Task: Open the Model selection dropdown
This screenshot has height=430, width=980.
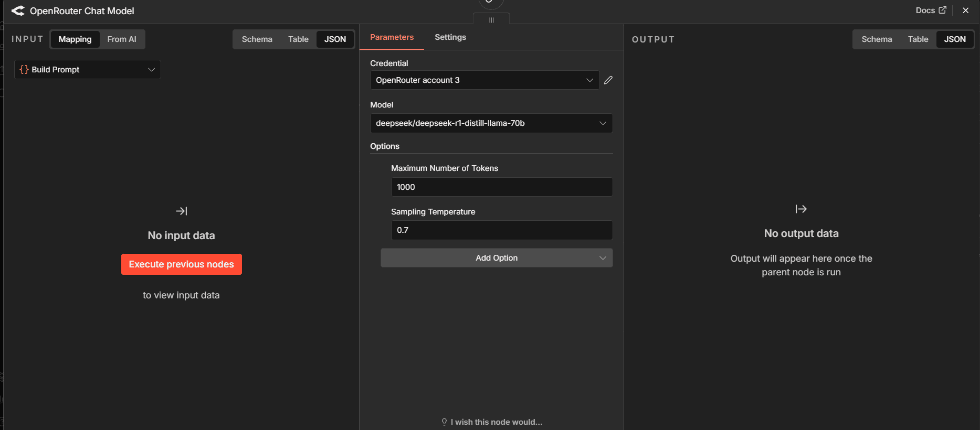Action: (491, 123)
